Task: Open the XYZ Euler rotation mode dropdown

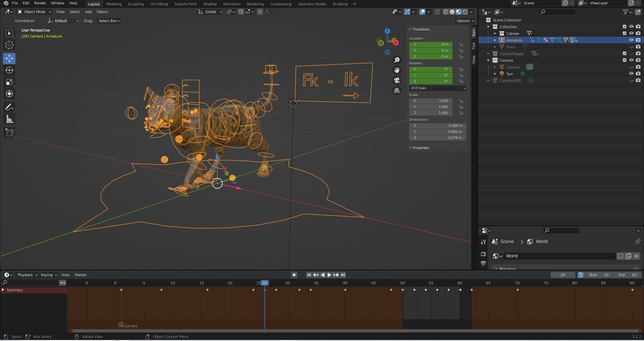Action: tap(438, 88)
